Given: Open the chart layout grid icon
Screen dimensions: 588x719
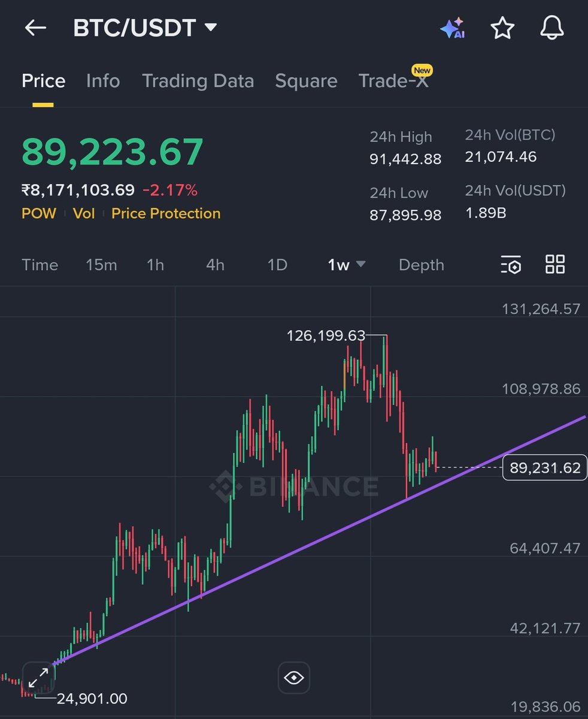Looking at the screenshot, I should (555, 264).
